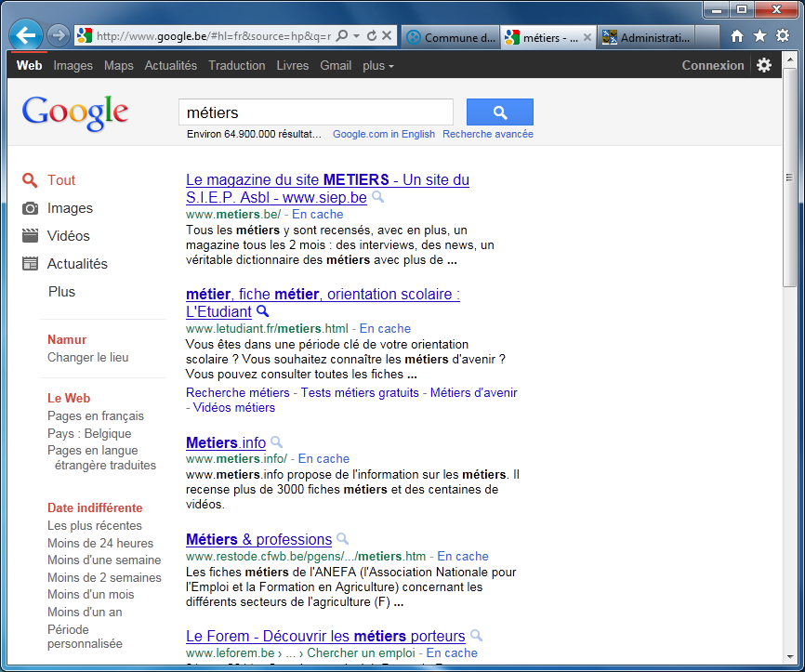Open 'Recherche avancée' link
The width and height of the screenshot is (805, 672).
pos(488,134)
